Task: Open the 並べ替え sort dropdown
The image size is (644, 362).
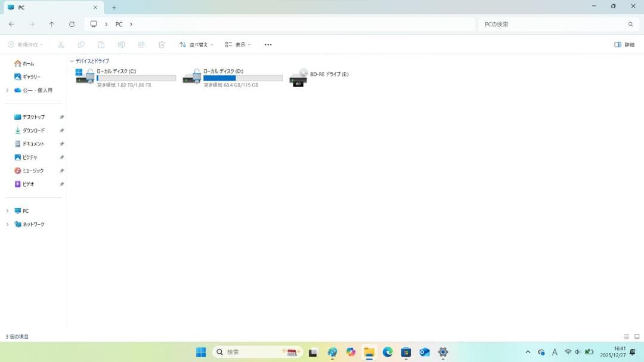Action: click(x=196, y=44)
